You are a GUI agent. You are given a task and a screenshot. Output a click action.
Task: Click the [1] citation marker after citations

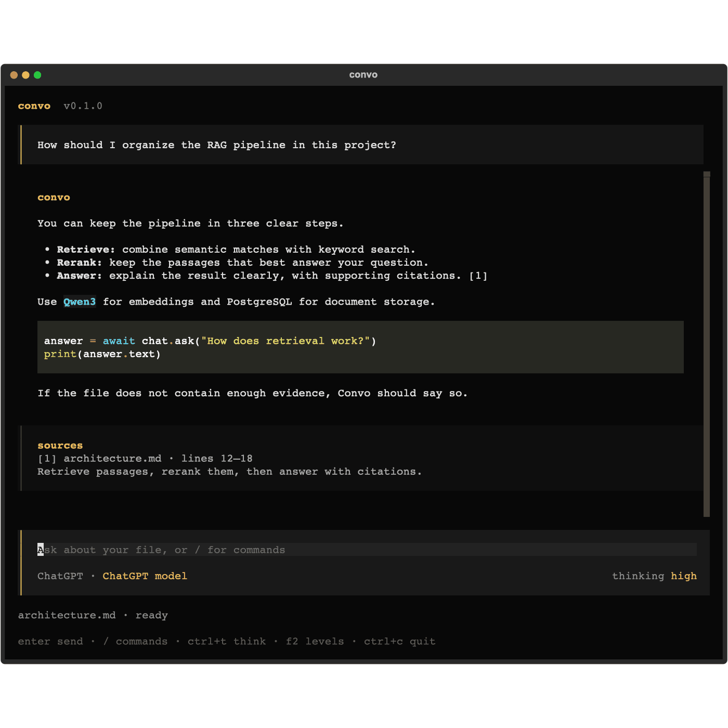[478, 276]
